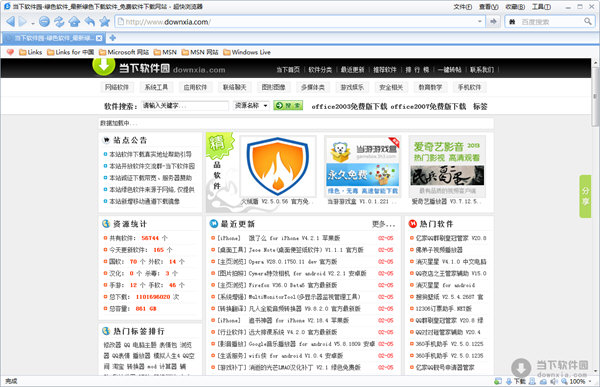This screenshot has height=387, width=600.
Task: Open the 收藏(B) menu
Action: pyautogui.click(x=515, y=7)
